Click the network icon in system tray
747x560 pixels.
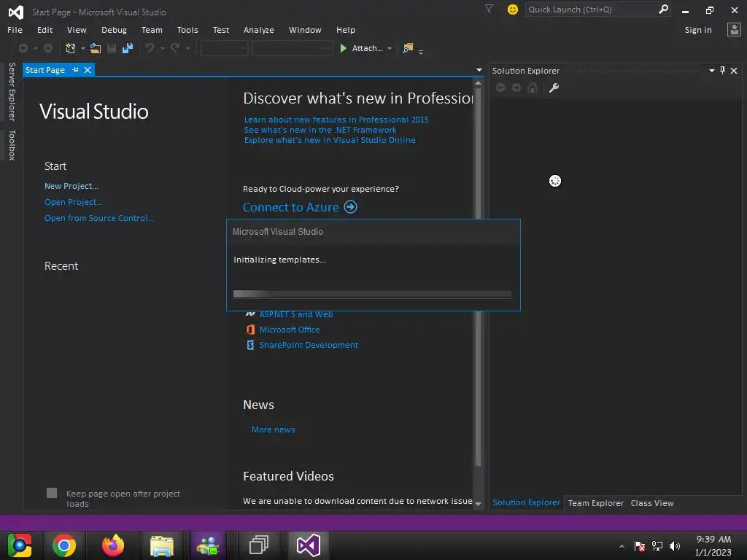click(x=657, y=546)
